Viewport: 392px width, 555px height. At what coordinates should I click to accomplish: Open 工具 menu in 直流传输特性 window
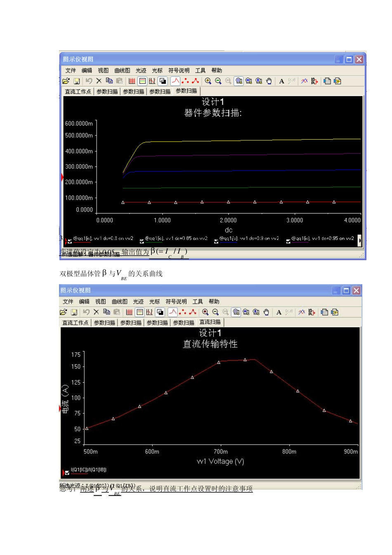198,302
